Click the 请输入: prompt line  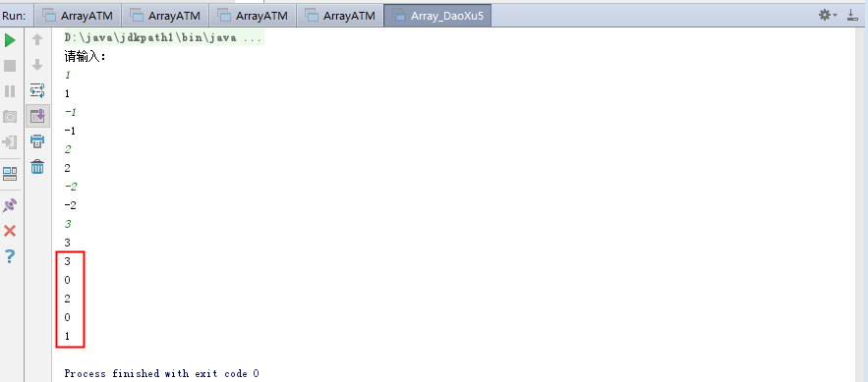tap(86, 56)
